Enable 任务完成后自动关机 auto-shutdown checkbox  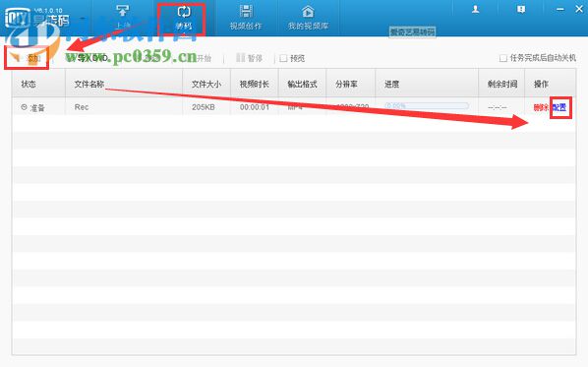click(503, 58)
